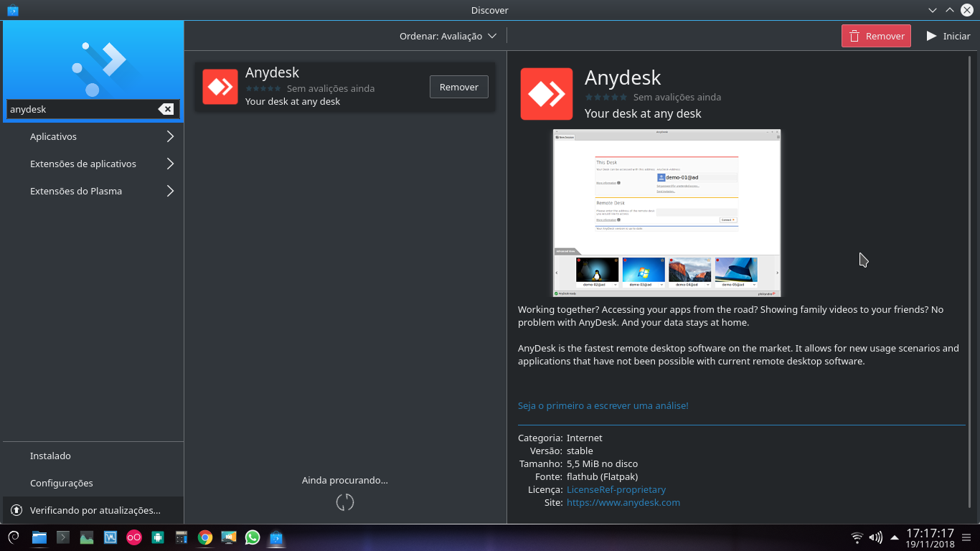Open the Instalado section
980x551 pixels.
[x=93, y=456]
